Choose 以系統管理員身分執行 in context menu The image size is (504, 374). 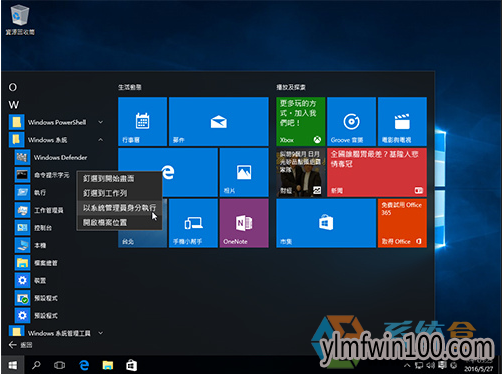119,208
